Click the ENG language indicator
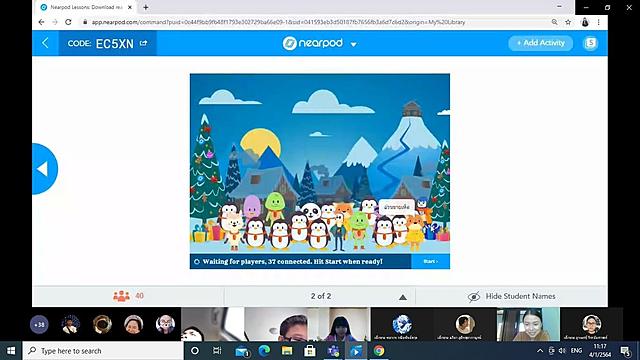Viewport: 640px width, 360px height. (x=576, y=351)
